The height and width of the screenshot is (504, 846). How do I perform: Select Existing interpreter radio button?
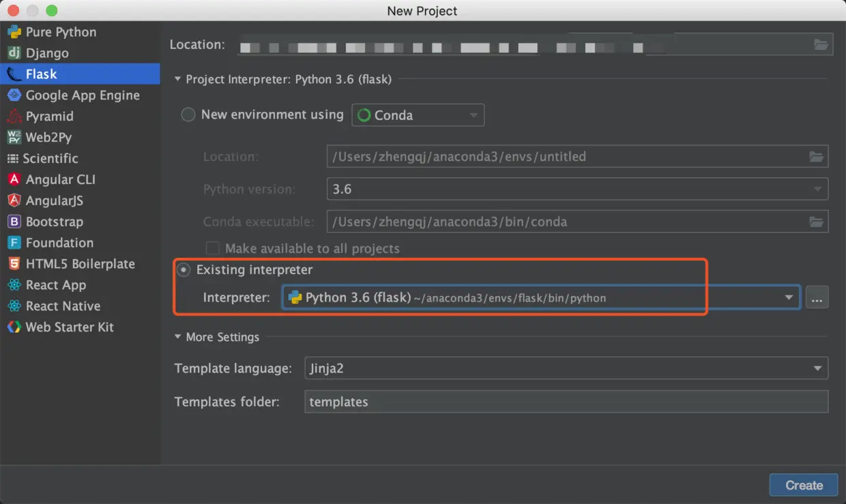tap(184, 271)
